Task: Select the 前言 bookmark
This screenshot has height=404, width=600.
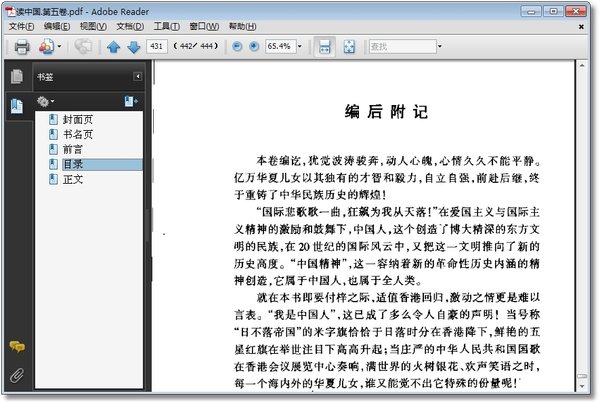Action: click(x=73, y=149)
